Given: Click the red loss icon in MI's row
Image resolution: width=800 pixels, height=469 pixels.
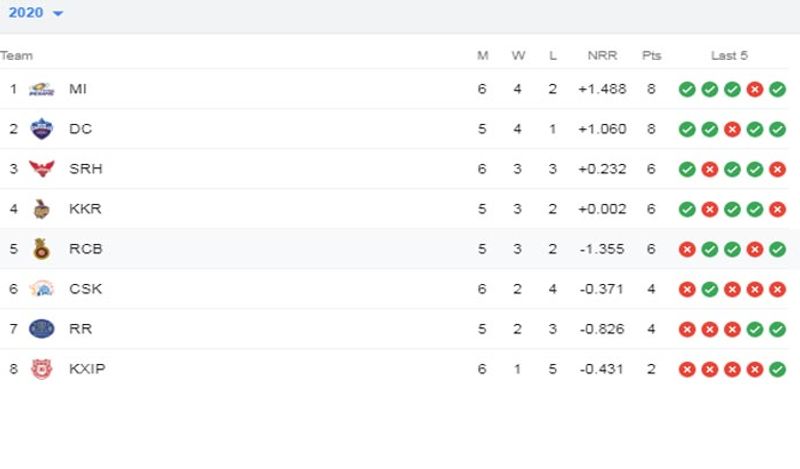Looking at the screenshot, I should click(x=755, y=89).
